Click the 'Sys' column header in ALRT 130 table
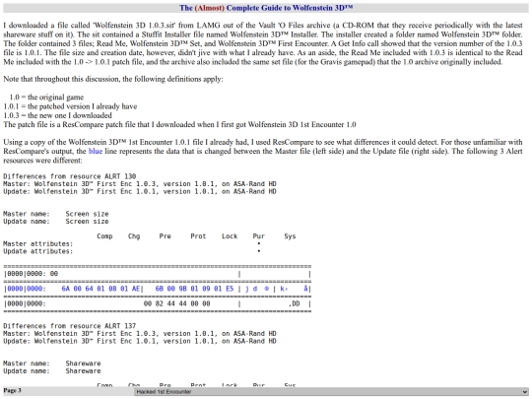Screen dimensions: 532x399 (290, 236)
